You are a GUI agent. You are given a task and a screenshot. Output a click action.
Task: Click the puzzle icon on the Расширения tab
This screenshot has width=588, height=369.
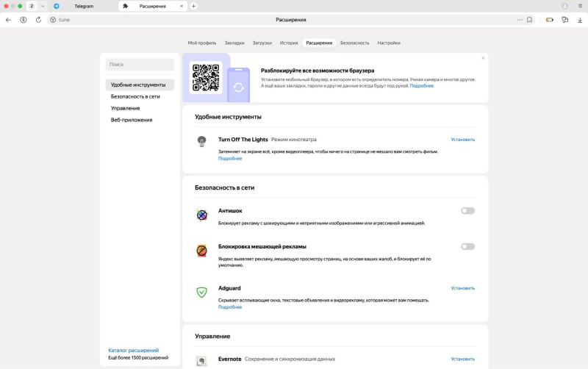click(x=126, y=6)
